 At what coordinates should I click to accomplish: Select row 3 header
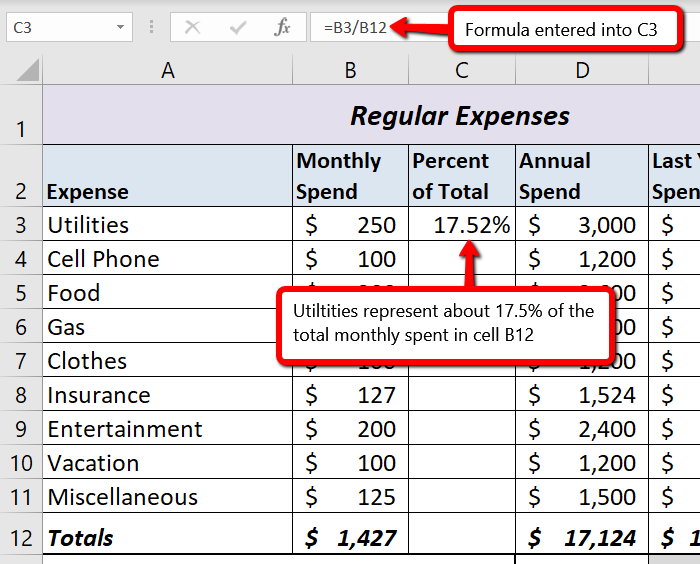[x=21, y=224]
